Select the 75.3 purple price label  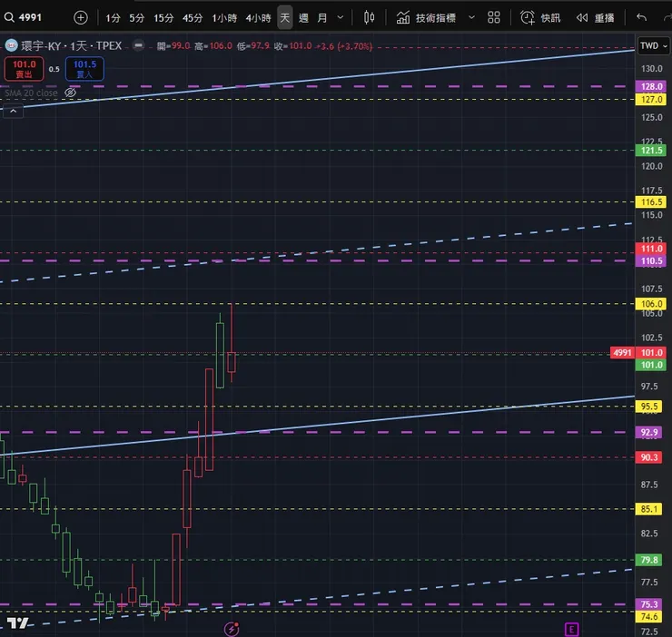(649, 604)
